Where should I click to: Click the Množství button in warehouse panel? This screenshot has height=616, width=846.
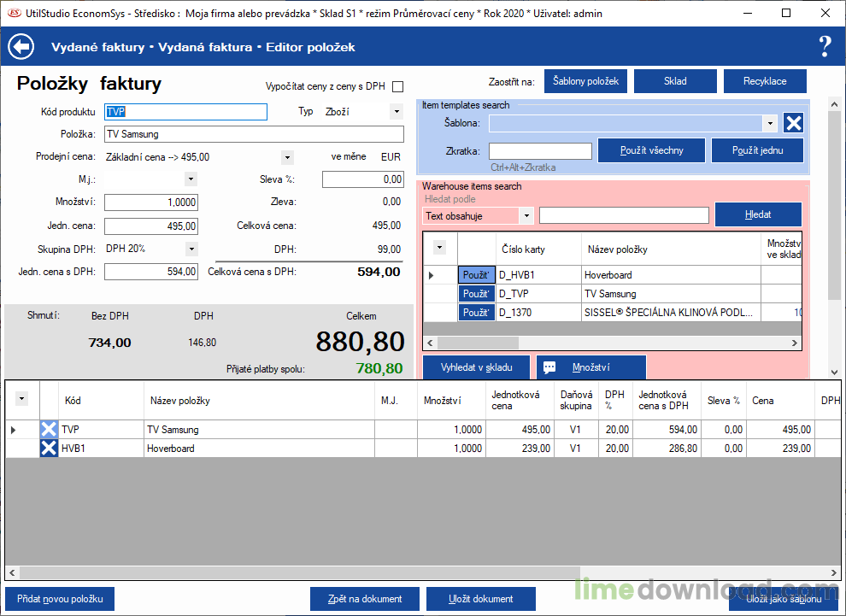coord(590,367)
